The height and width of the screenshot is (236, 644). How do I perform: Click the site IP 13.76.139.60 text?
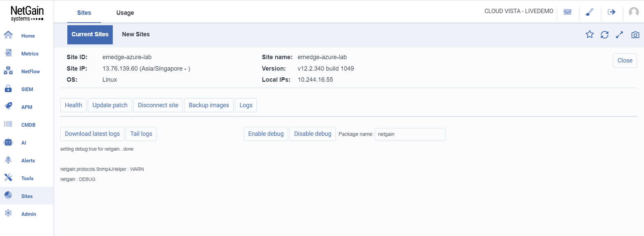pyautogui.click(x=146, y=69)
